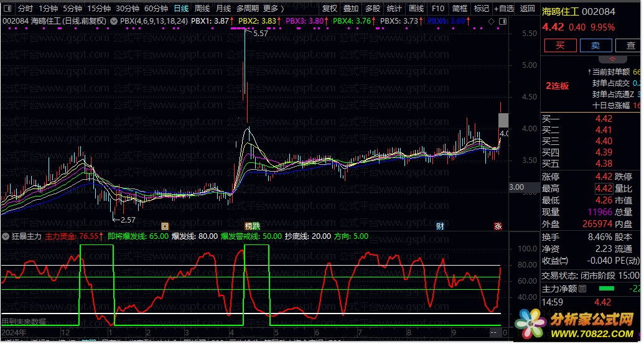This screenshot has width=644, height=344.
Task: Click the 财 finance marker on chart
Action: [x=441, y=226]
